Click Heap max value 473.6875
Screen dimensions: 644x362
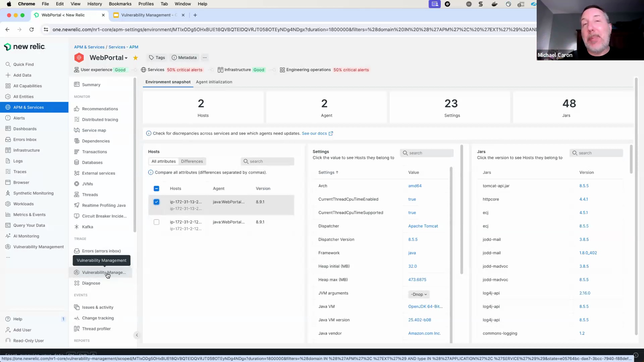[417, 280]
